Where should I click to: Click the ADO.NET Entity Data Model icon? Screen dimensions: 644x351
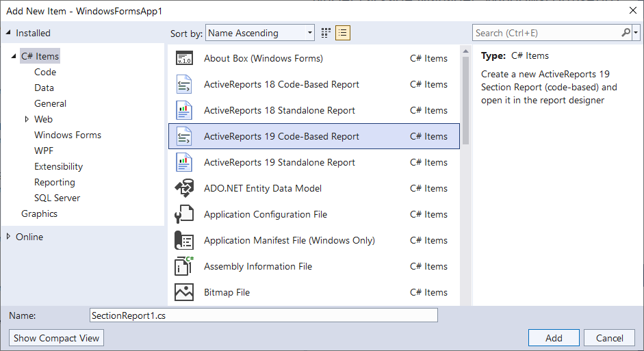tap(184, 188)
